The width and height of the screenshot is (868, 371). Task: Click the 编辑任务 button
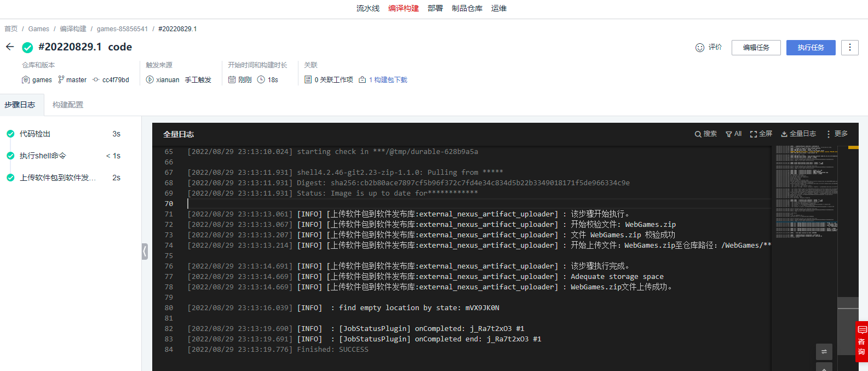pyautogui.click(x=756, y=48)
